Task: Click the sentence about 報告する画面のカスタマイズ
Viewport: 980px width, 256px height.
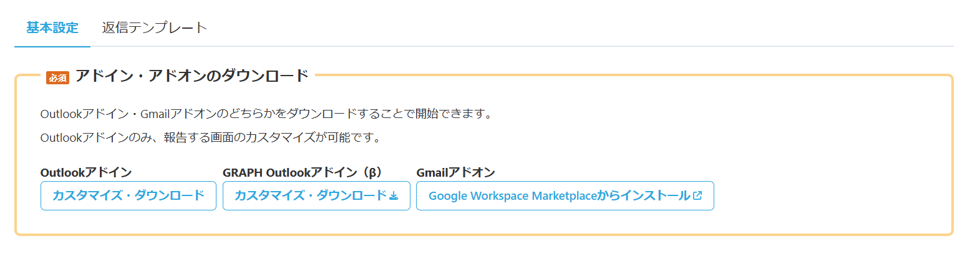Action: point(211,137)
